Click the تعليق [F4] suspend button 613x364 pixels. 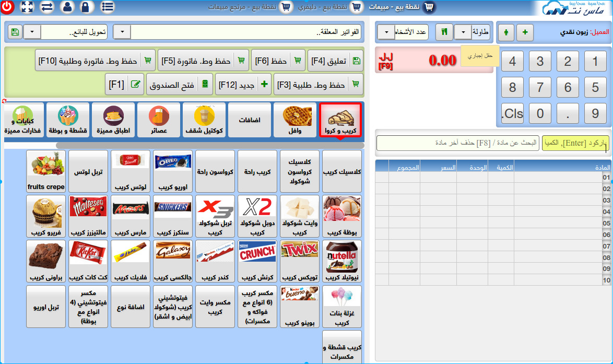coord(335,61)
